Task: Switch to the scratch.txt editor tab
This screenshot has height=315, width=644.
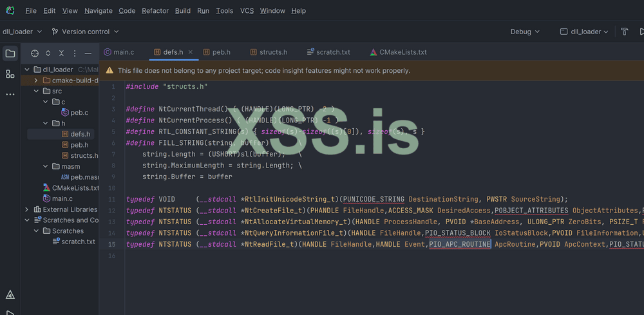Action: click(x=328, y=52)
